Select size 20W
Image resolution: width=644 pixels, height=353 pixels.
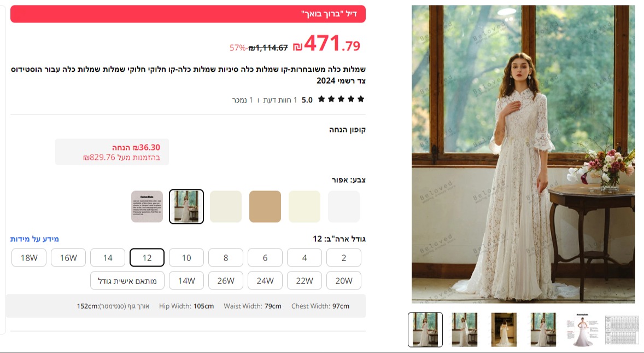(344, 281)
